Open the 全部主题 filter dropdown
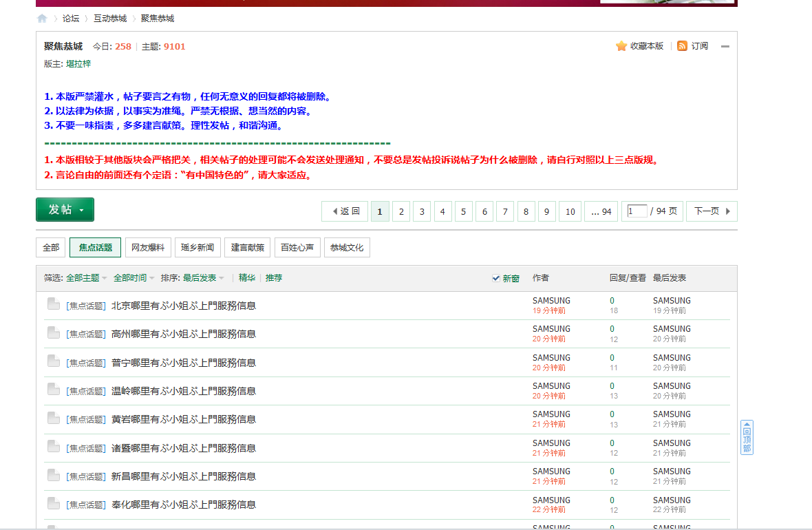This screenshot has height=530, width=812. pyautogui.click(x=87, y=278)
